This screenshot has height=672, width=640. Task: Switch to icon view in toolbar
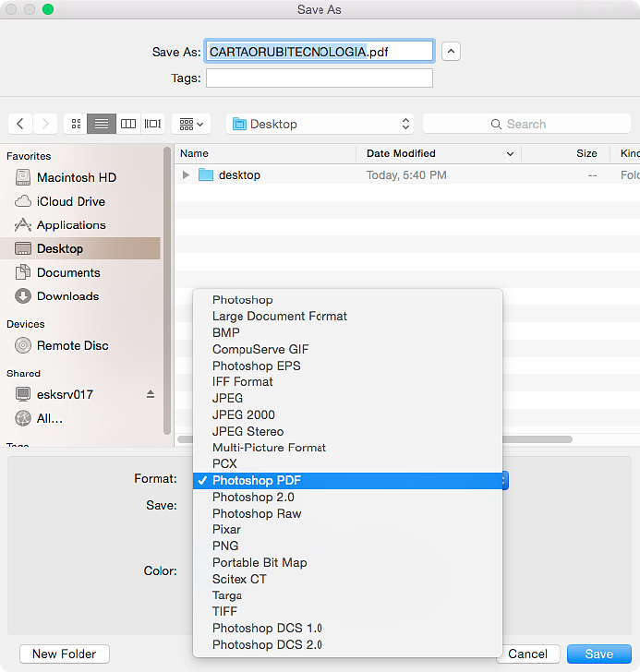click(x=76, y=124)
